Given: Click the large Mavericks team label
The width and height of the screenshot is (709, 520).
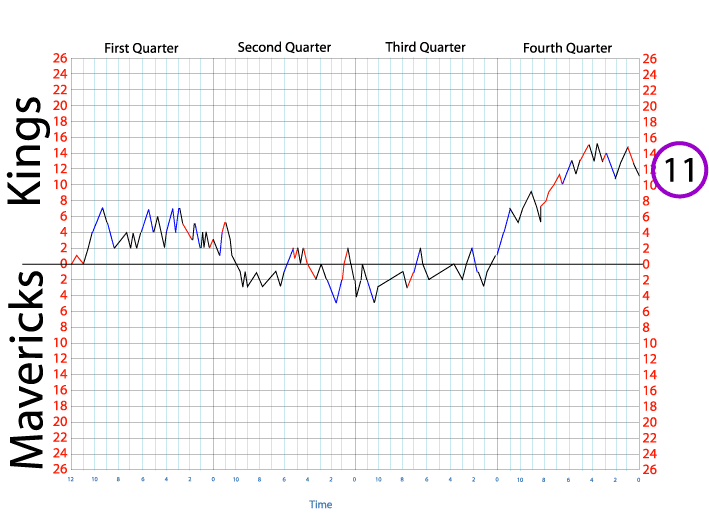Looking at the screenshot, I should (26, 369).
